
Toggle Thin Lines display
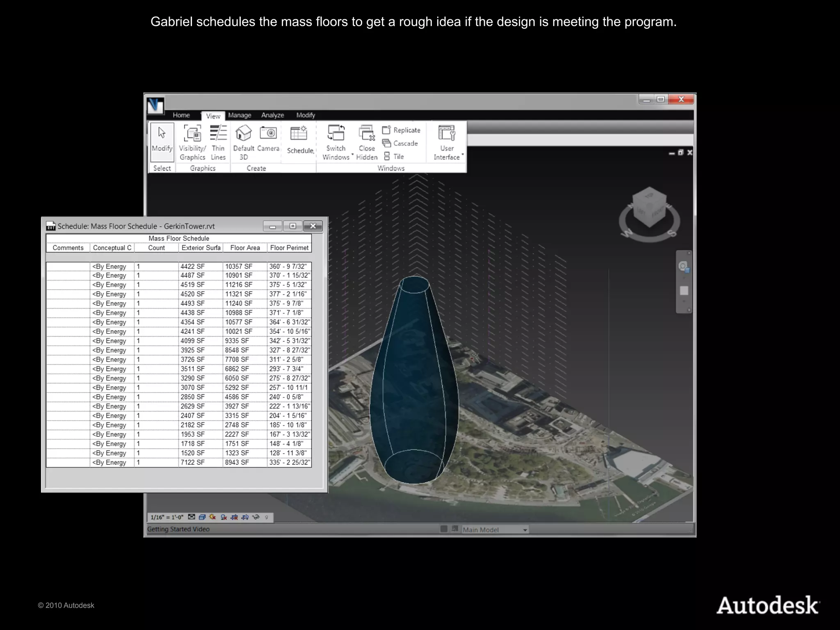pyautogui.click(x=218, y=142)
